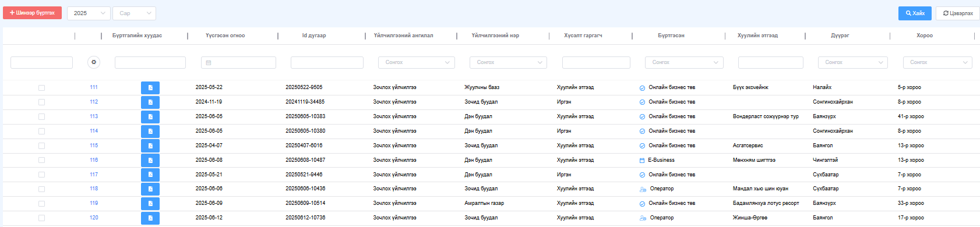Viewport: 980px width, 227px height.
Task: Tick the checkbox for row 111
Action: tap(41, 88)
